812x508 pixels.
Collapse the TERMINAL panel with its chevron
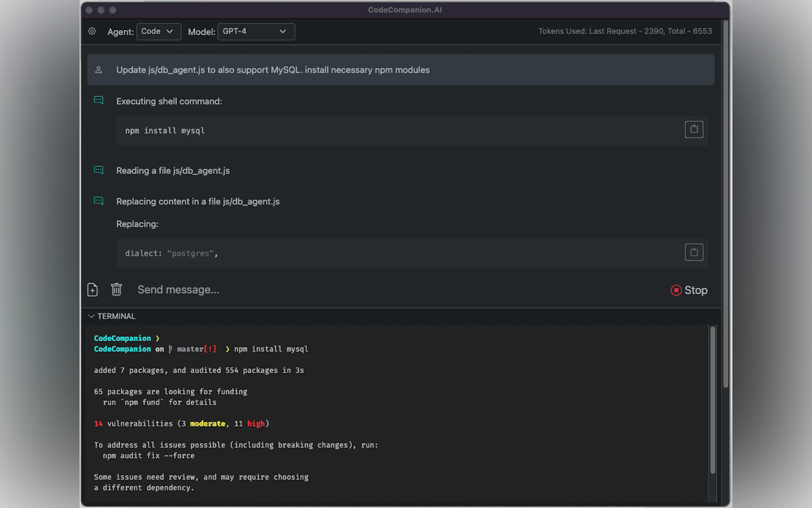[91, 316]
